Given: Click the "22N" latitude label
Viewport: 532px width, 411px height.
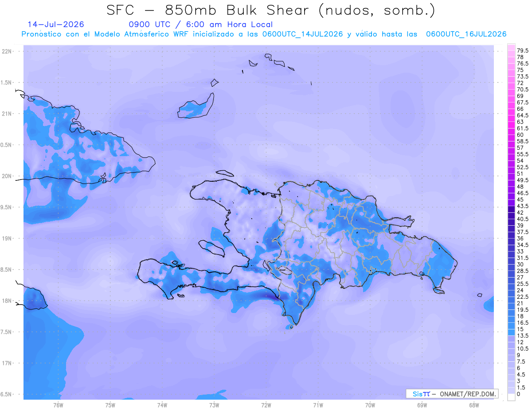Looking at the screenshot, I should pyautogui.click(x=7, y=51).
